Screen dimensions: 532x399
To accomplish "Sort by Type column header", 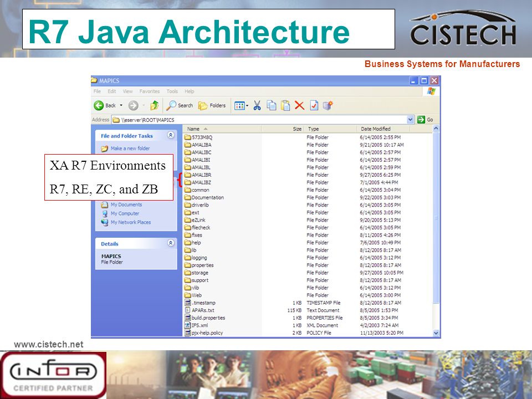I will coord(330,129).
